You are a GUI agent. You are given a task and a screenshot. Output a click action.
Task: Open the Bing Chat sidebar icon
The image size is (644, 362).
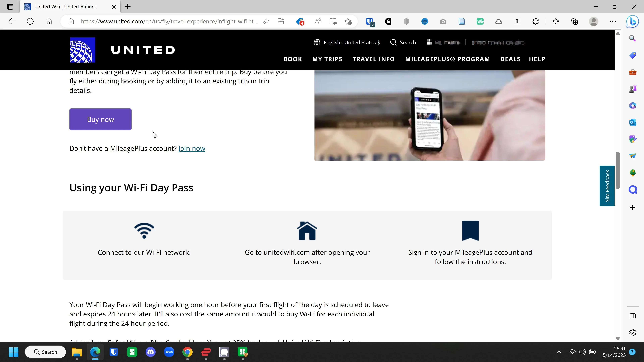tap(632, 21)
